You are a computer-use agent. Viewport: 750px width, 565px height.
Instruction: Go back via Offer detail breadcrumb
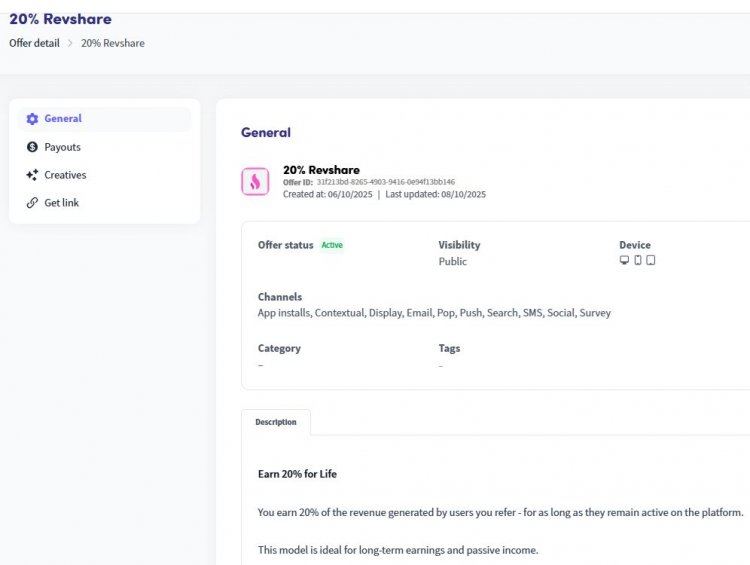pos(34,43)
